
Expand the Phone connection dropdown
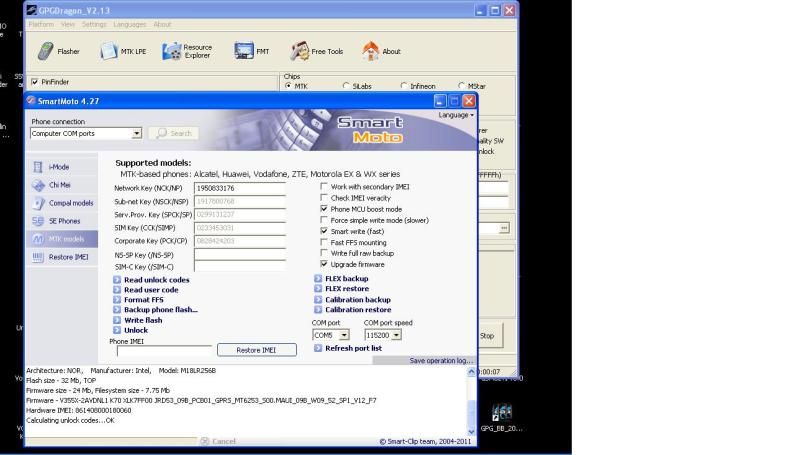(137, 133)
